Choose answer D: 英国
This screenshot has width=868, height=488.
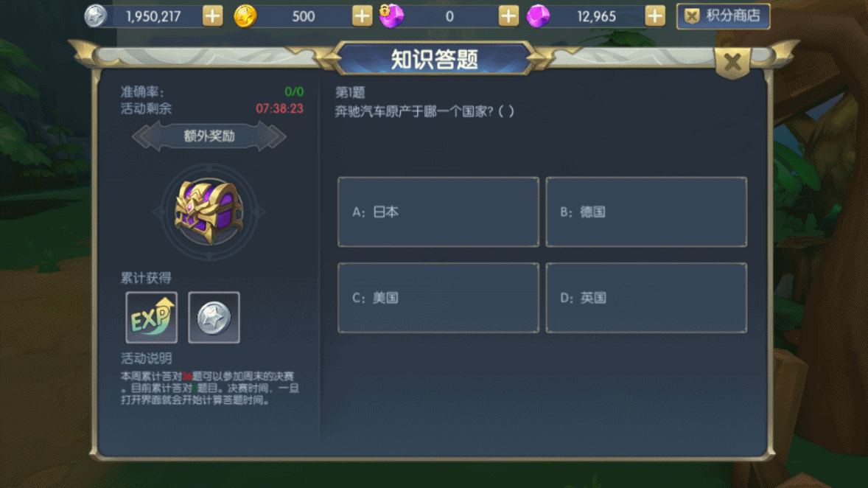point(646,298)
